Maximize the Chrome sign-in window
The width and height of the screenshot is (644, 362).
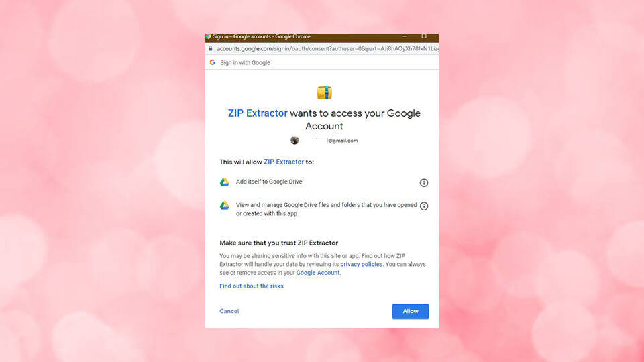(424, 37)
